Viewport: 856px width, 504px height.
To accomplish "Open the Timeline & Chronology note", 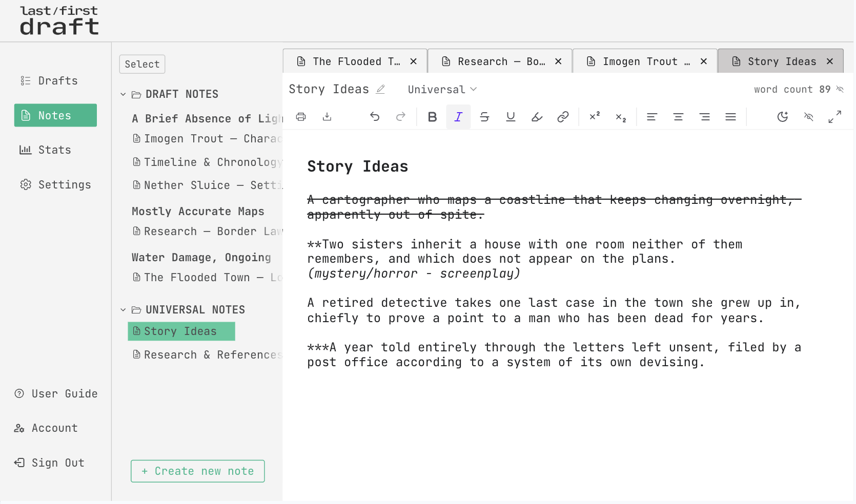I will (x=207, y=162).
